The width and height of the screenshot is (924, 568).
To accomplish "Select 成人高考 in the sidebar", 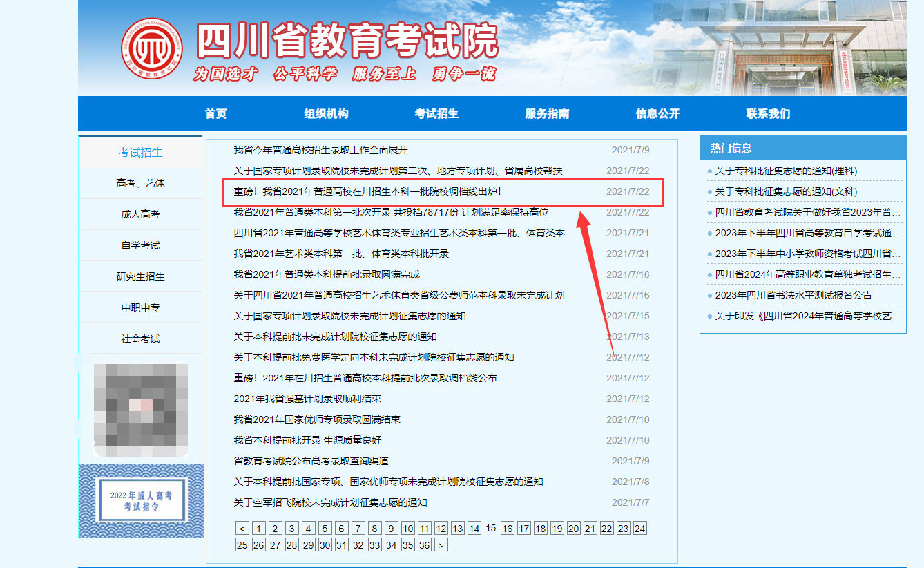I will click(141, 214).
